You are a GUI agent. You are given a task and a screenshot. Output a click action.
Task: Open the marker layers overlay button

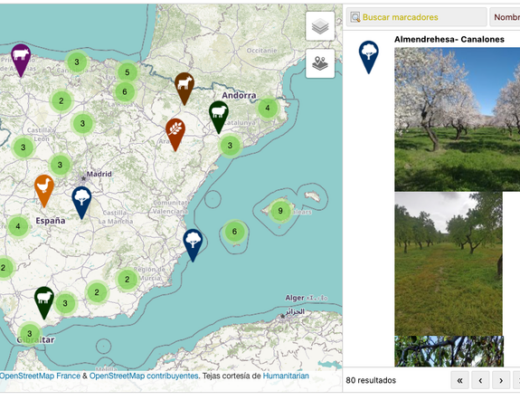coord(320,63)
